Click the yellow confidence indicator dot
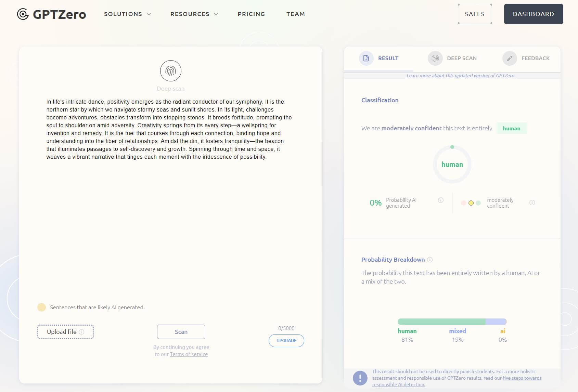The width and height of the screenshot is (578, 392). (471, 203)
